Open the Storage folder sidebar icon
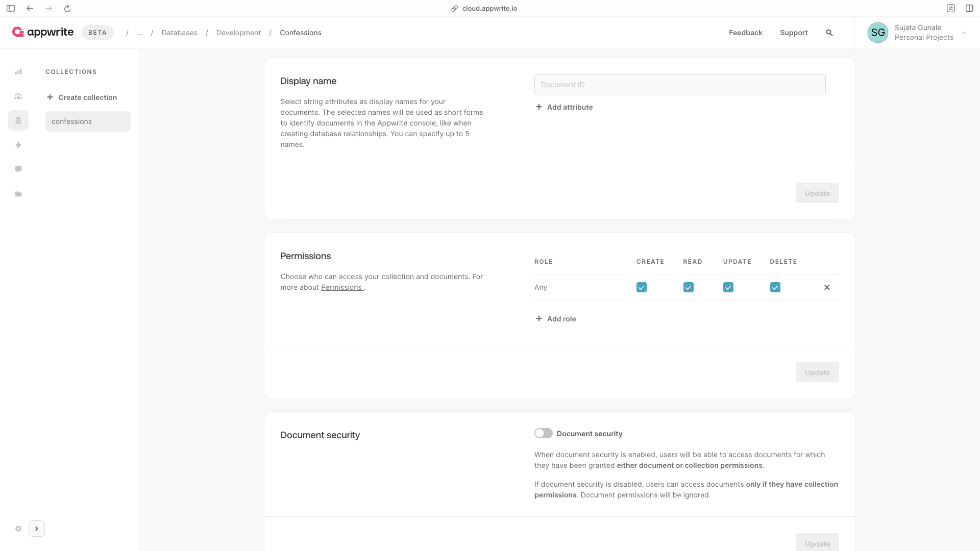 point(18,194)
